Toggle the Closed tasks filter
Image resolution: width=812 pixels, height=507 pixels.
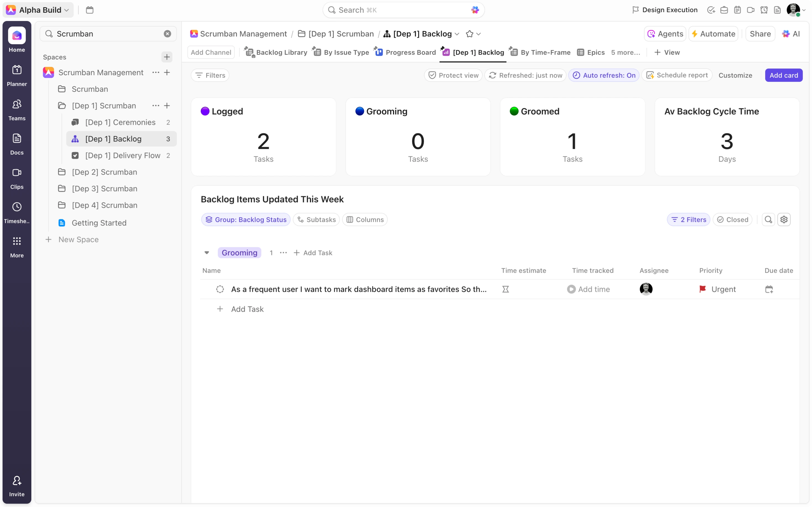tap(732, 220)
